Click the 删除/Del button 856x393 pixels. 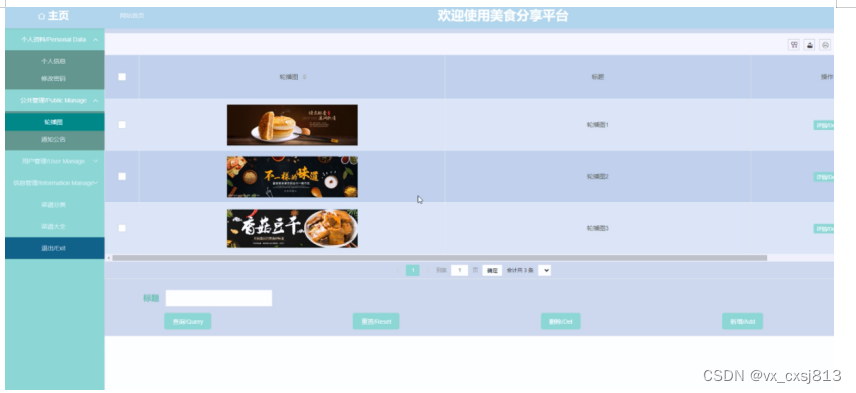click(x=561, y=321)
